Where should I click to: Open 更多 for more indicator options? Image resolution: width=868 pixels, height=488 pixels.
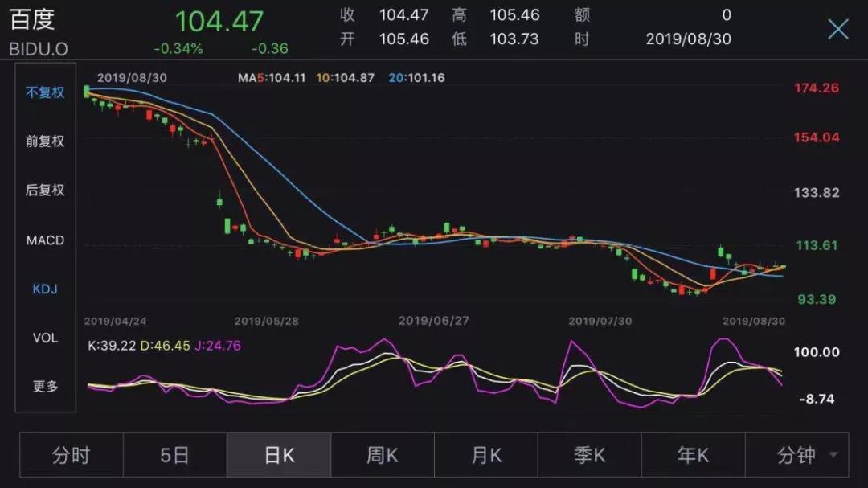(x=45, y=387)
